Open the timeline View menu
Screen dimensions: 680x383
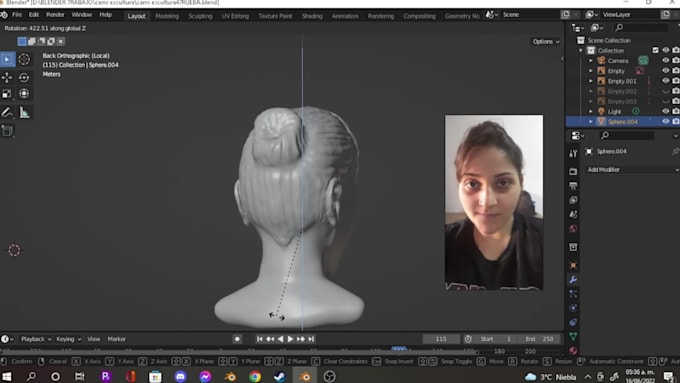pyautogui.click(x=94, y=339)
